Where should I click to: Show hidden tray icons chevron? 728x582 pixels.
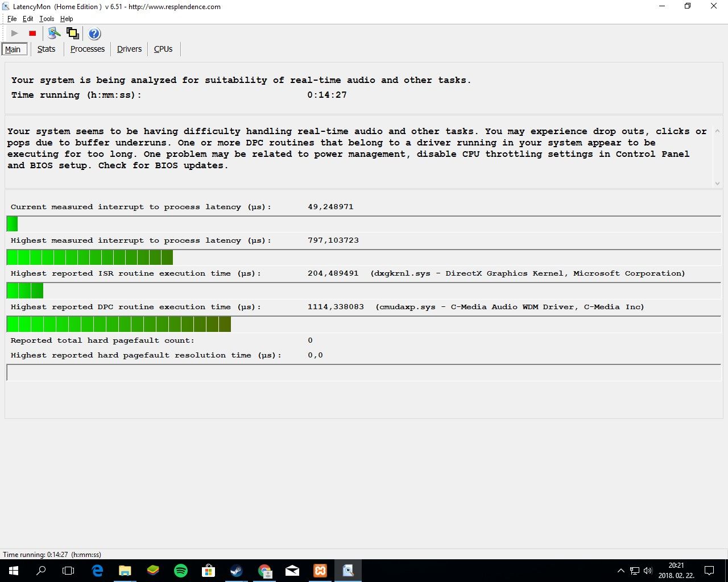[x=621, y=571]
